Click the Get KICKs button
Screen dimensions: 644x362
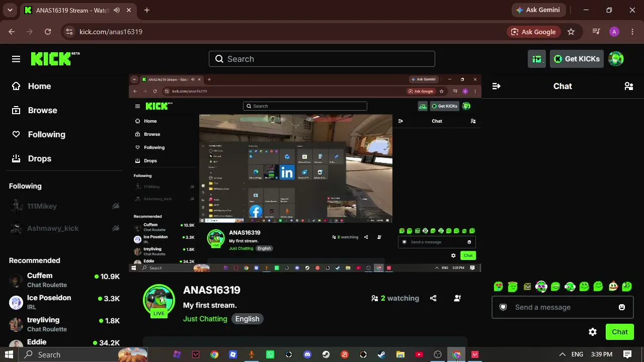point(577,59)
